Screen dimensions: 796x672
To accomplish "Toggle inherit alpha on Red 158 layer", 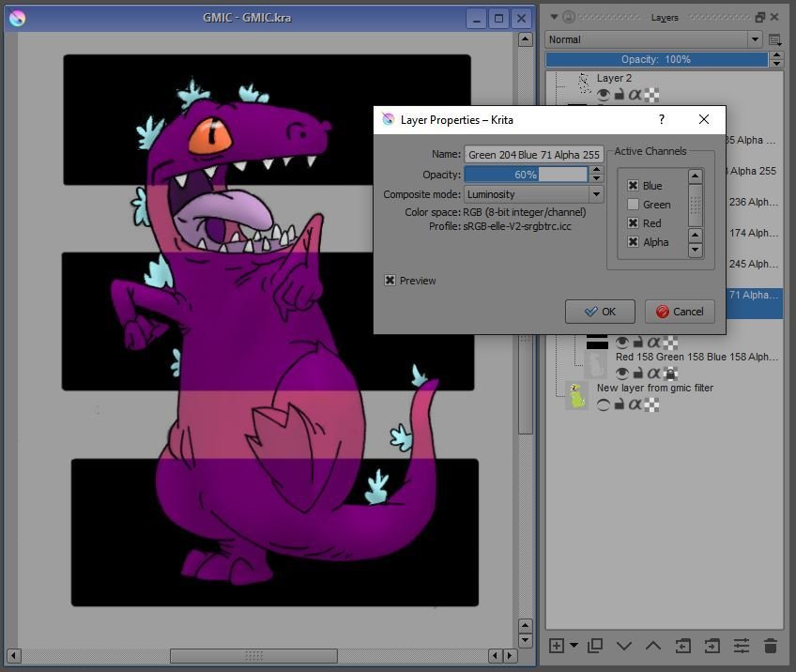I will [x=654, y=374].
